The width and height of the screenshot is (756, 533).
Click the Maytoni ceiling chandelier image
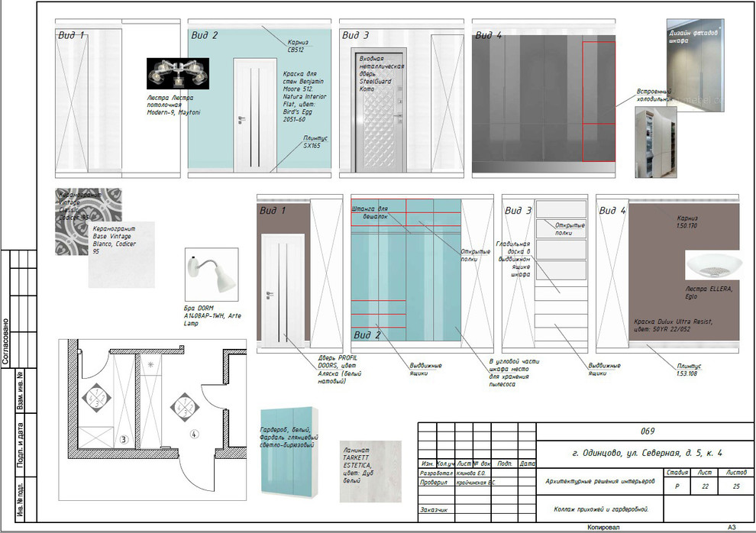click(177, 73)
